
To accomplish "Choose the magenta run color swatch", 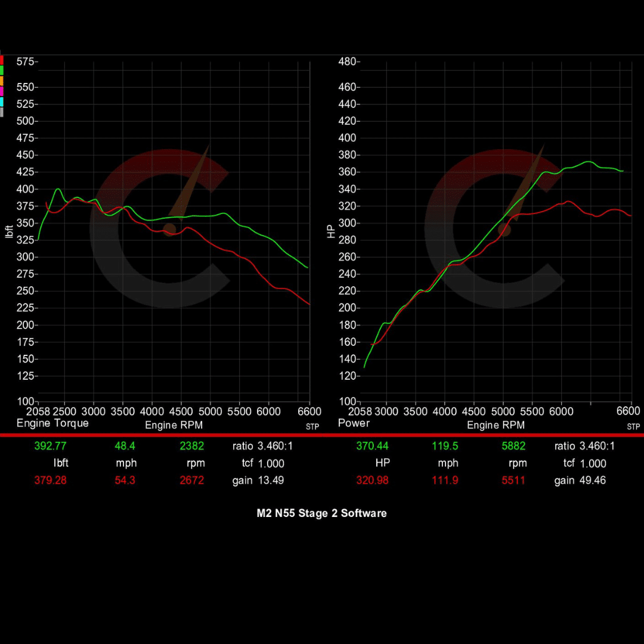I will 2,91.
